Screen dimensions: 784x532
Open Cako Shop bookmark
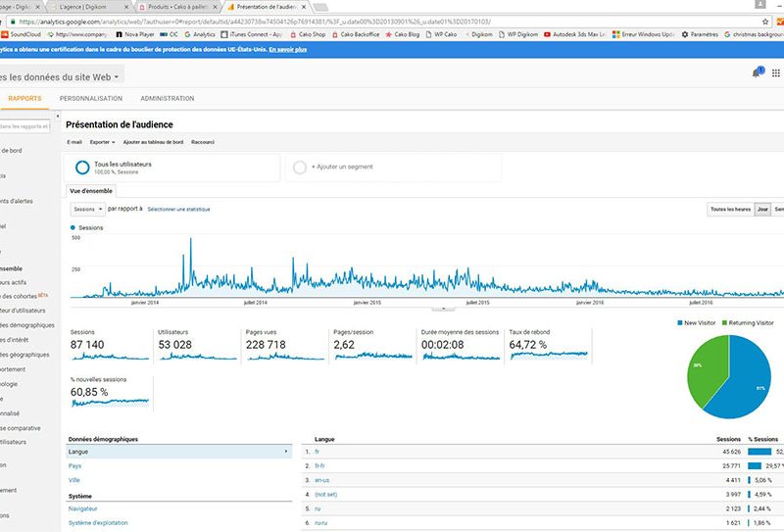pos(308,34)
